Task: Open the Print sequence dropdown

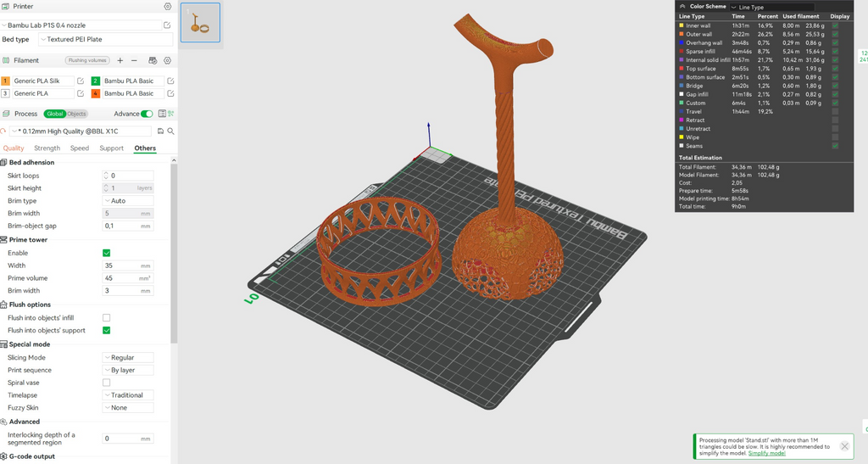Action: tap(128, 371)
